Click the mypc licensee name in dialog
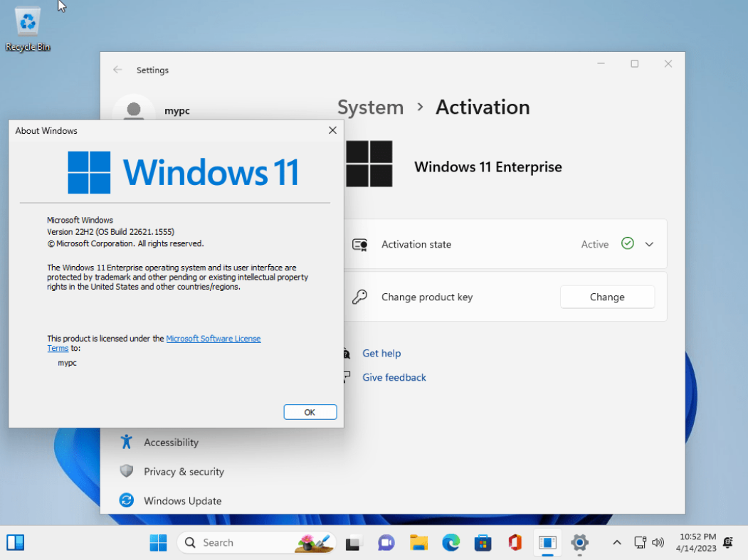 [68, 363]
